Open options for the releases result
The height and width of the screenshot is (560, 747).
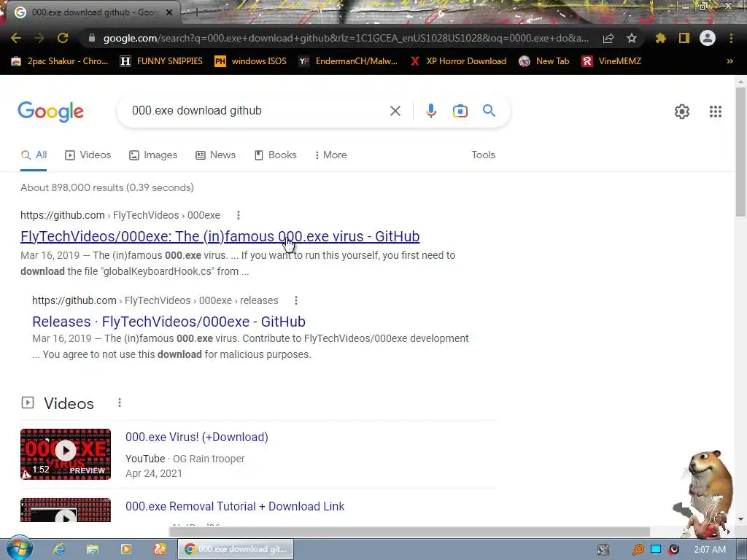coord(296,300)
